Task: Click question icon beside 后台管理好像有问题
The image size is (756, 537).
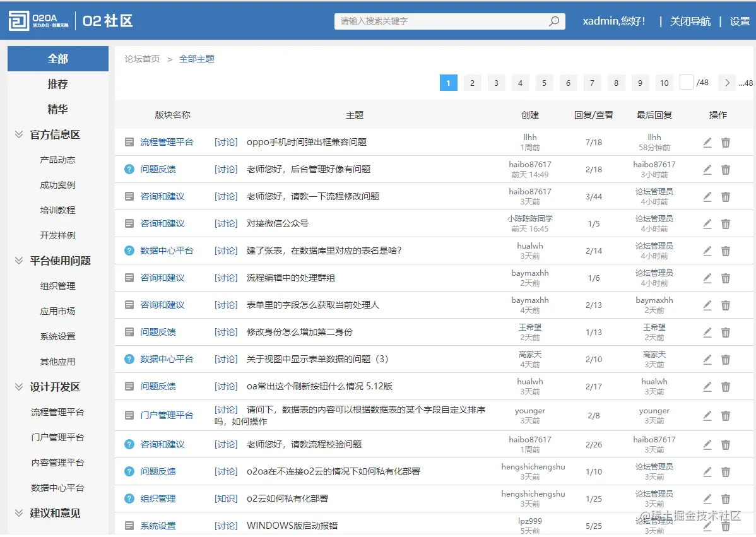Action: point(129,169)
